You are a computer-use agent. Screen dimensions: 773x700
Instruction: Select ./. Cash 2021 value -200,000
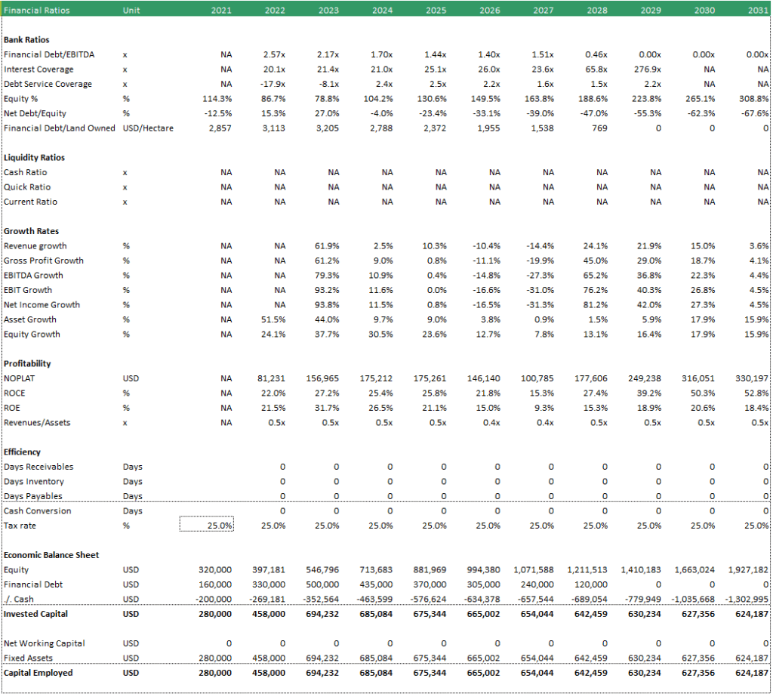(x=214, y=600)
